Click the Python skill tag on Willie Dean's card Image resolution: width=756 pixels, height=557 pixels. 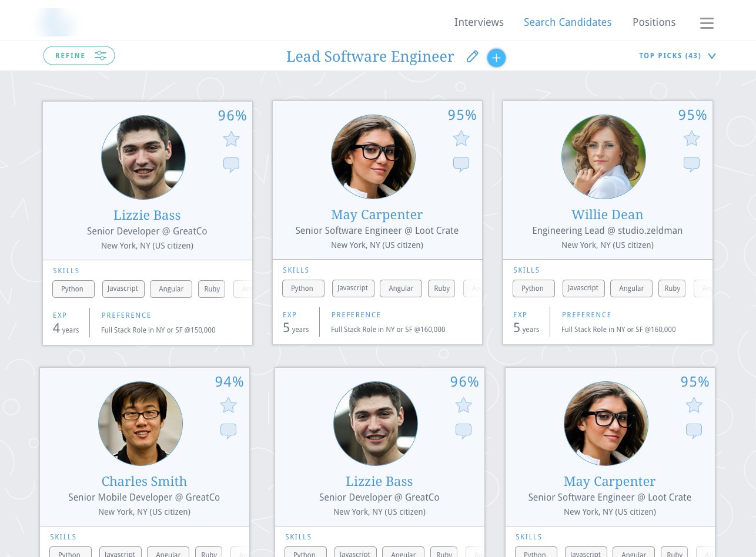click(x=533, y=288)
